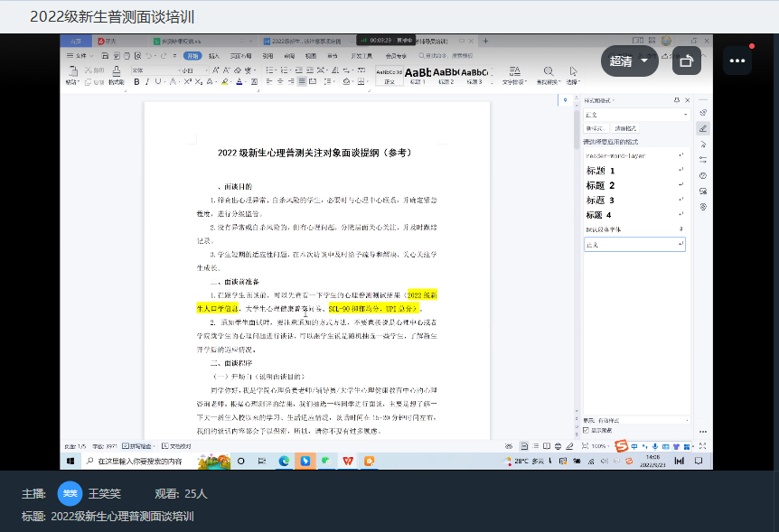The width and height of the screenshot is (779, 532).
Task: Open the three-dots more options button
Action: pos(736,61)
